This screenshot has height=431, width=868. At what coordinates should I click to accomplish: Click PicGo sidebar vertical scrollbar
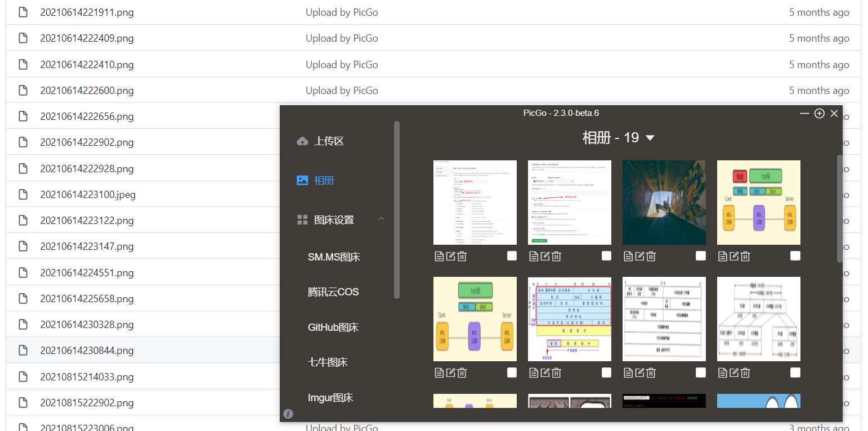click(397, 209)
